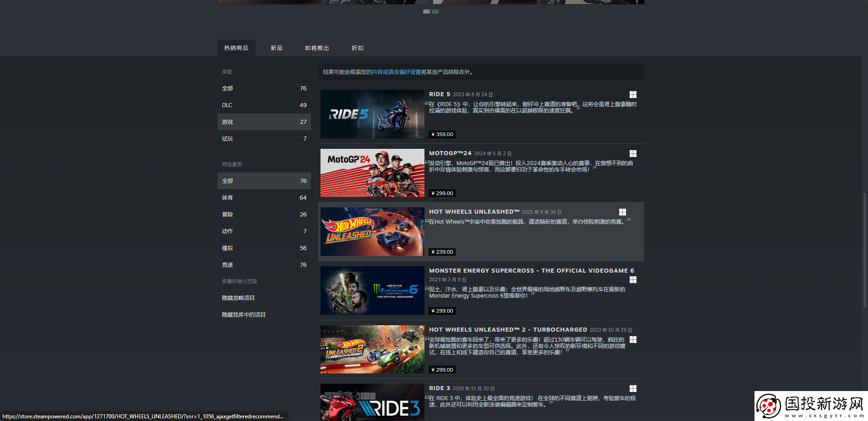Filter by the 动作 tag
The height and width of the screenshot is (421, 868).
pyautogui.click(x=264, y=231)
